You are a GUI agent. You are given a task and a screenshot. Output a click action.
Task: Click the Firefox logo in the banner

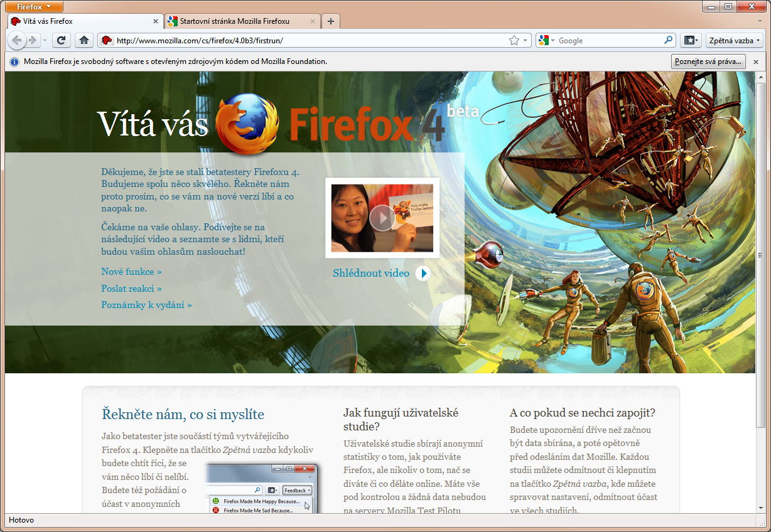pyautogui.click(x=247, y=124)
